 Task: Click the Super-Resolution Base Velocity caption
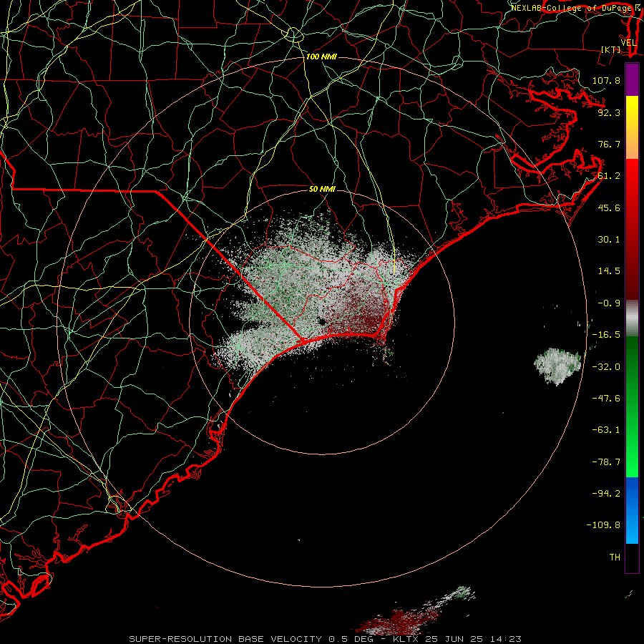point(325,639)
